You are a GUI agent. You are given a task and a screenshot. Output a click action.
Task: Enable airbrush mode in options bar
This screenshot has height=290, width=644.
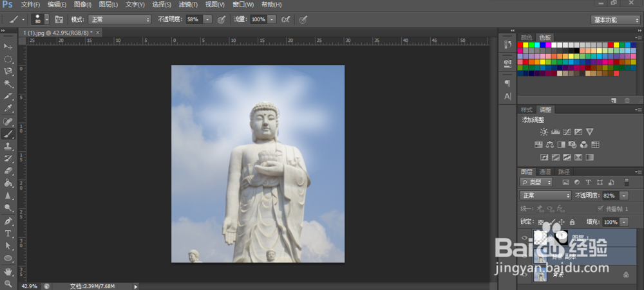285,19
